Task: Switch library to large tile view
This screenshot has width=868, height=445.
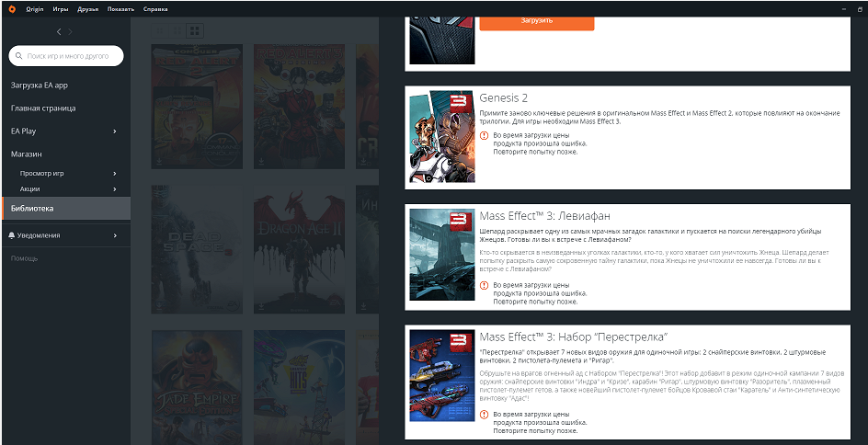Action: click(195, 31)
